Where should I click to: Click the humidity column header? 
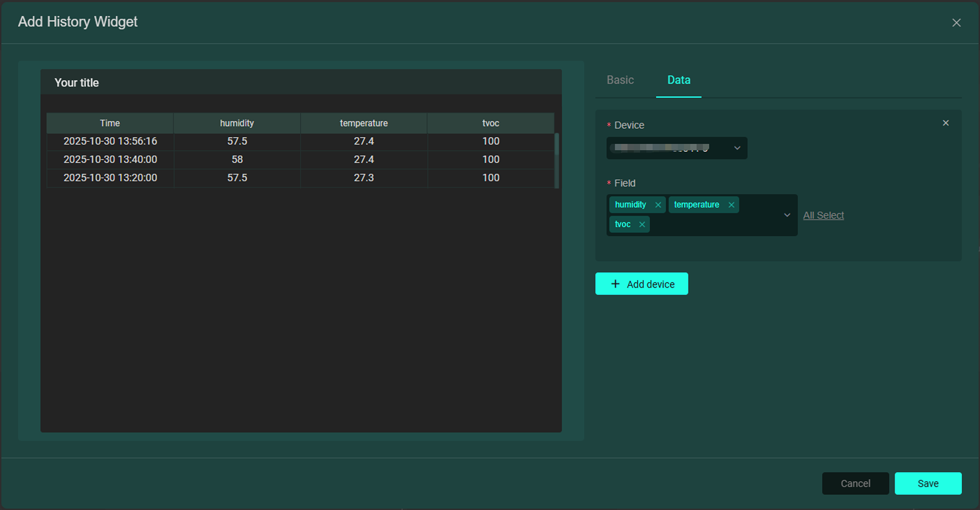click(x=236, y=123)
